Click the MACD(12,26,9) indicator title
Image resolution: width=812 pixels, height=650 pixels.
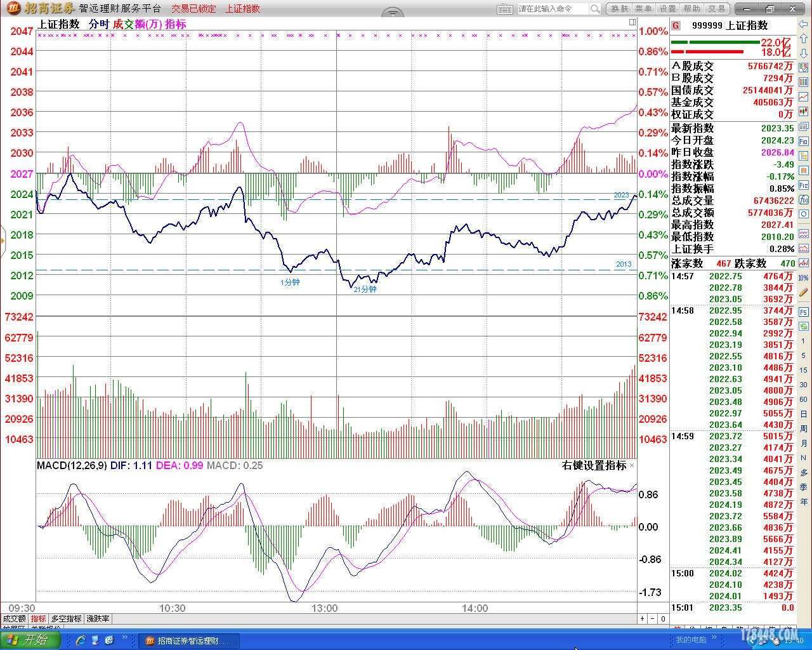(x=72, y=465)
